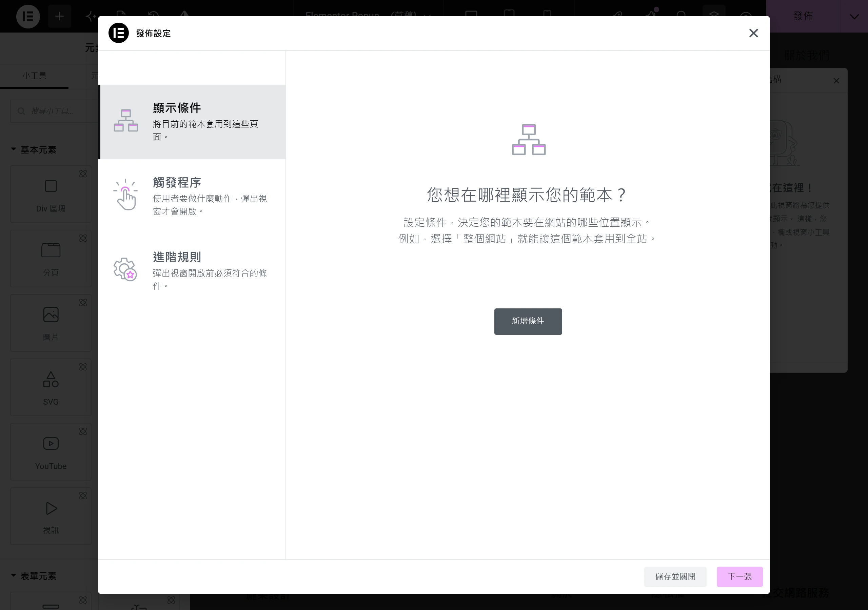Collapse the 基本元素 section

(x=34, y=150)
